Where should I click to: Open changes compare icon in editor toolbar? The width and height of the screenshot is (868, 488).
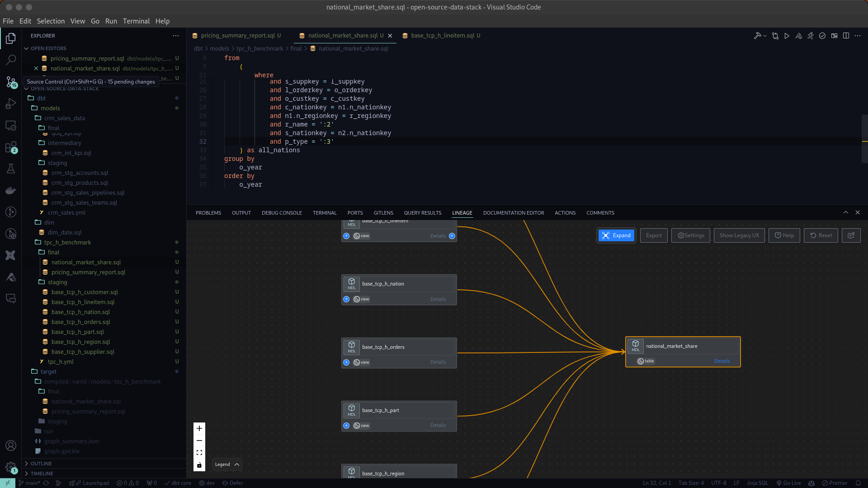775,36
